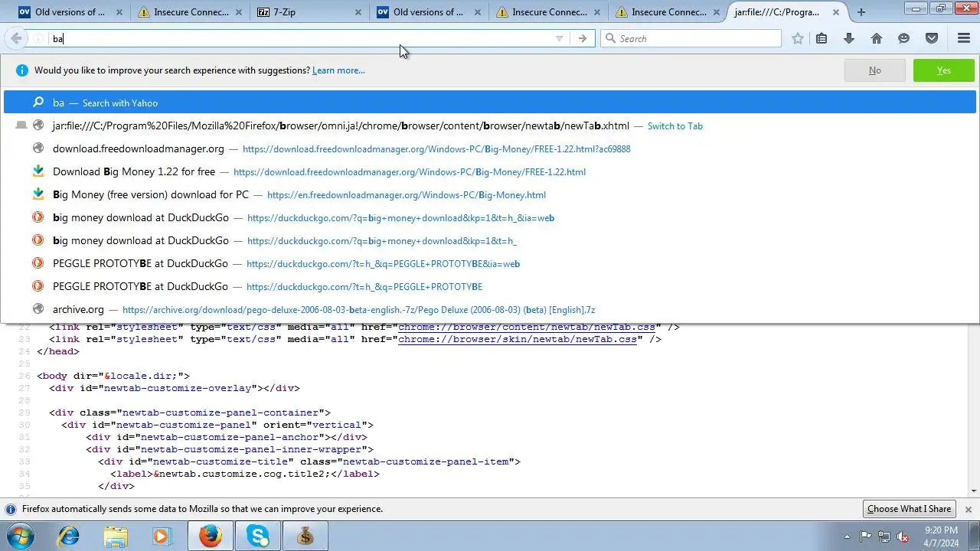Show hidden system tray icons
980x551 pixels.
[x=847, y=536]
